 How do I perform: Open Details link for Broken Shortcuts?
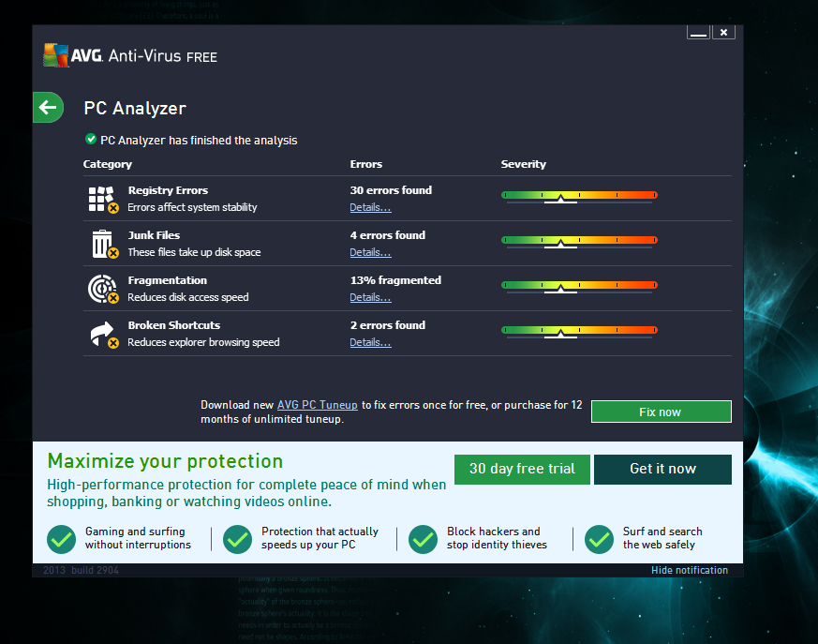370,342
